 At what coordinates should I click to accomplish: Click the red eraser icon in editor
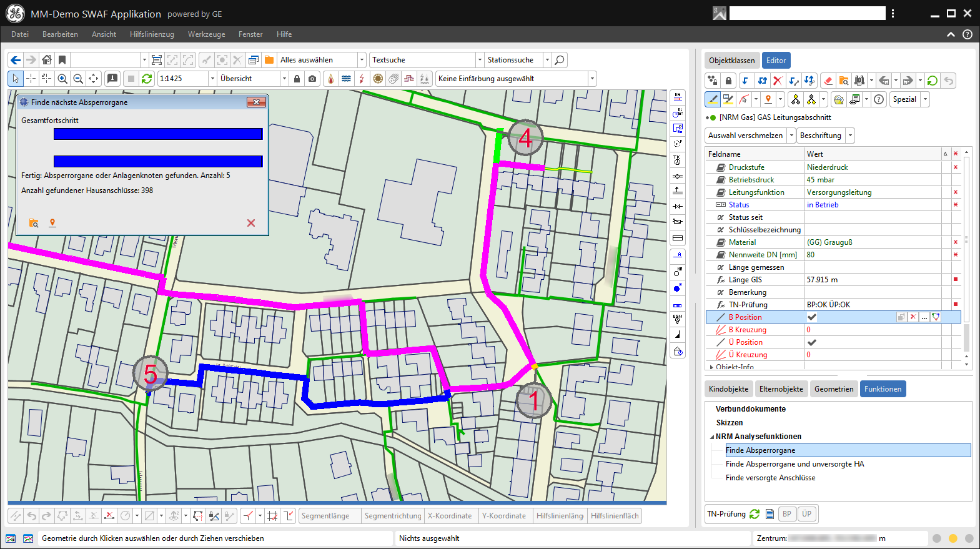point(828,81)
